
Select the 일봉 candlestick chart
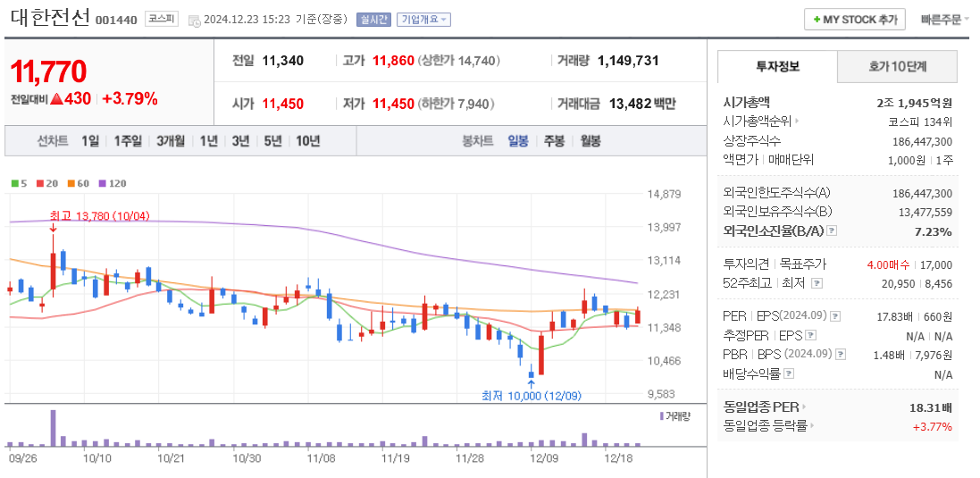coord(518,141)
